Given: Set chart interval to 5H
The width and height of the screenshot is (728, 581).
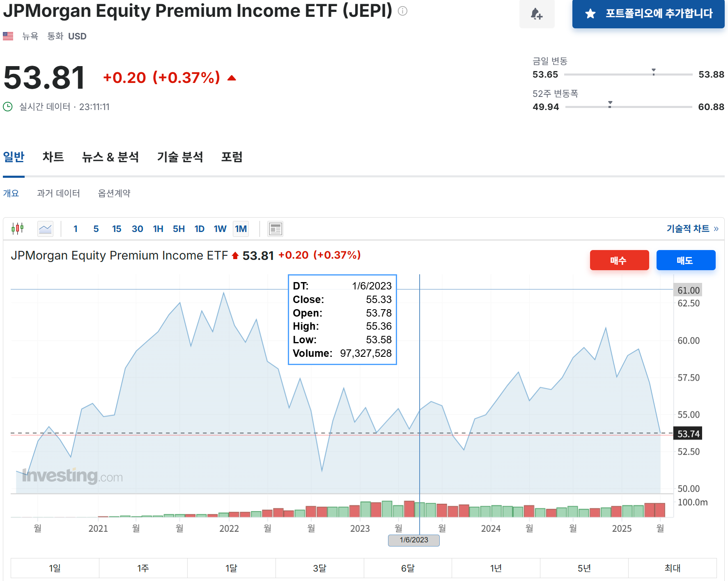Looking at the screenshot, I should (x=179, y=229).
